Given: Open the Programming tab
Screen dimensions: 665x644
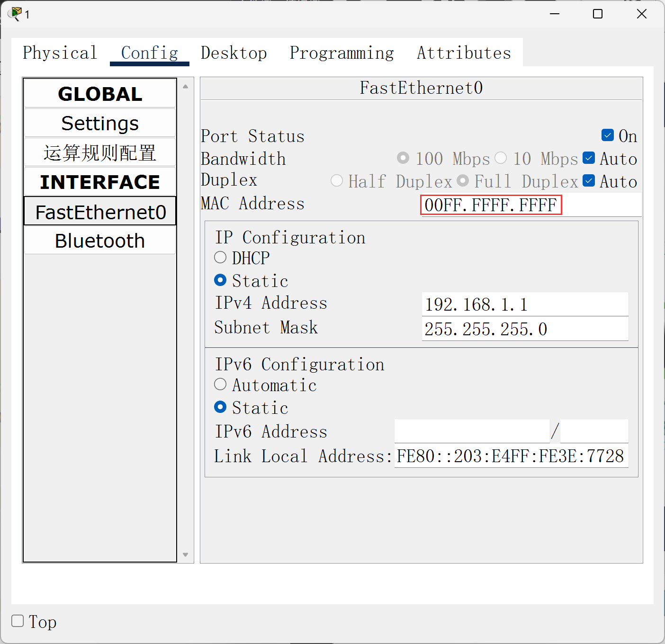Looking at the screenshot, I should tap(341, 53).
